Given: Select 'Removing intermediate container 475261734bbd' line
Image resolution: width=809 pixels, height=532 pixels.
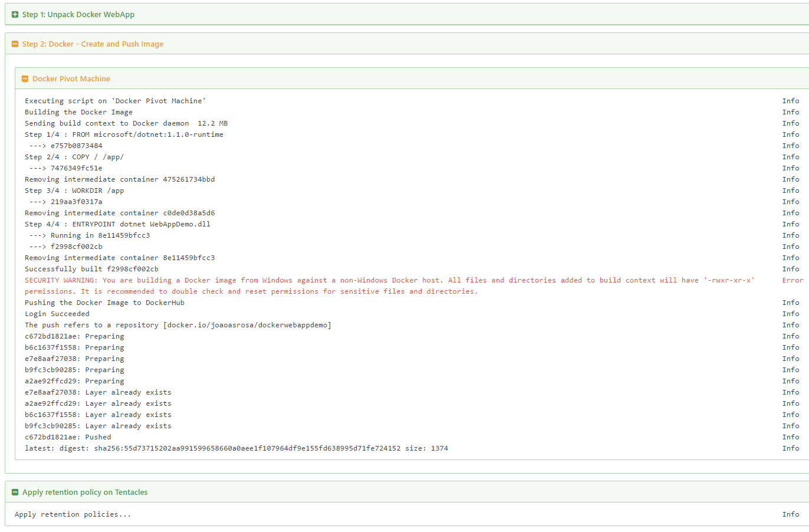Looking at the screenshot, I should click(120, 179).
